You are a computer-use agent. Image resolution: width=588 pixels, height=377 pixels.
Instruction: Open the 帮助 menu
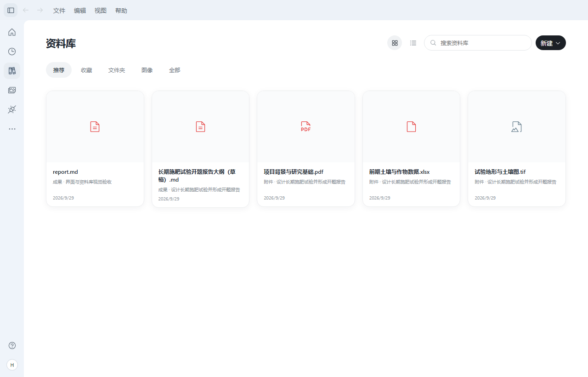click(x=121, y=11)
